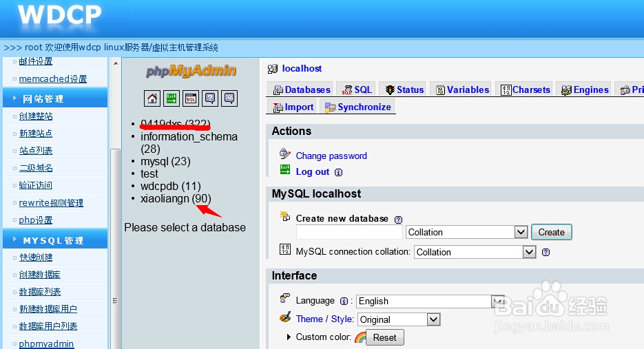The width and height of the screenshot is (644, 349).
Task: Open the 二级域名 sidebar link
Action: (x=36, y=168)
